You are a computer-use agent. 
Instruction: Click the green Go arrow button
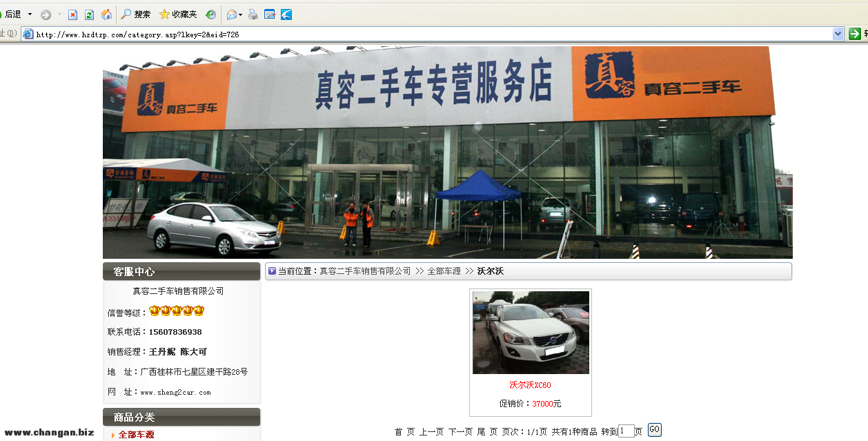(x=855, y=34)
